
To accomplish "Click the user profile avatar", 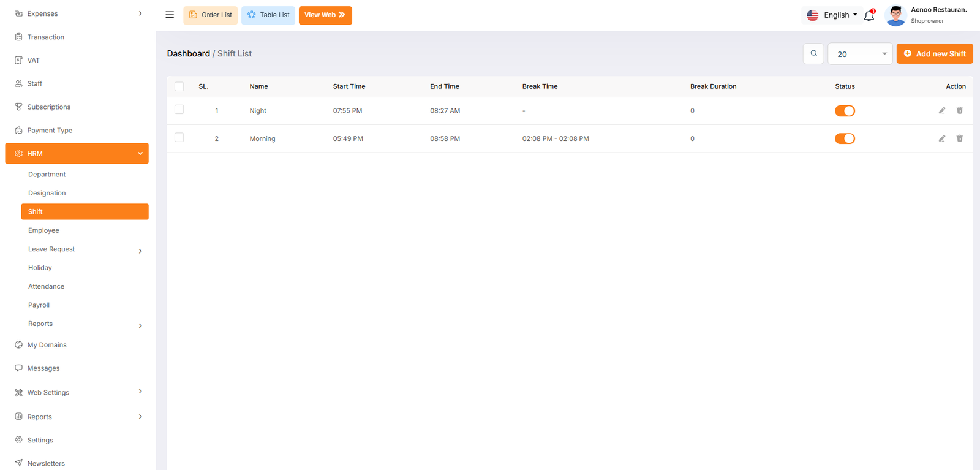I will point(895,15).
